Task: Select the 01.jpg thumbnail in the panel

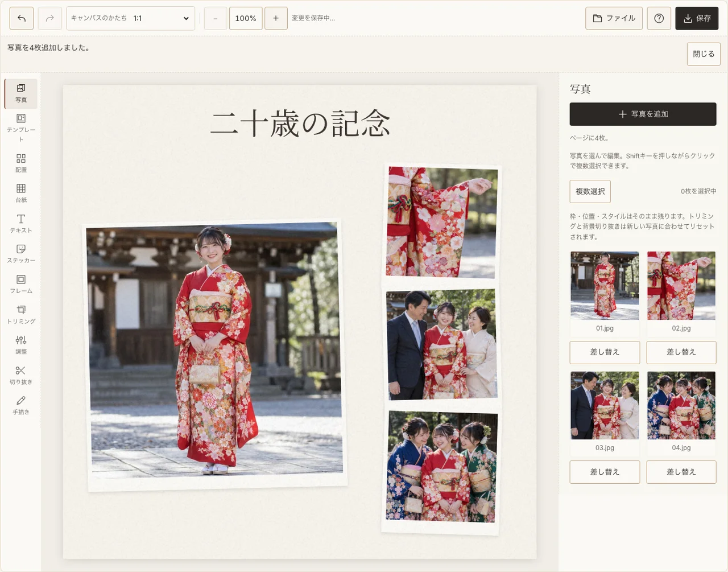Action: pyautogui.click(x=605, y=286)
